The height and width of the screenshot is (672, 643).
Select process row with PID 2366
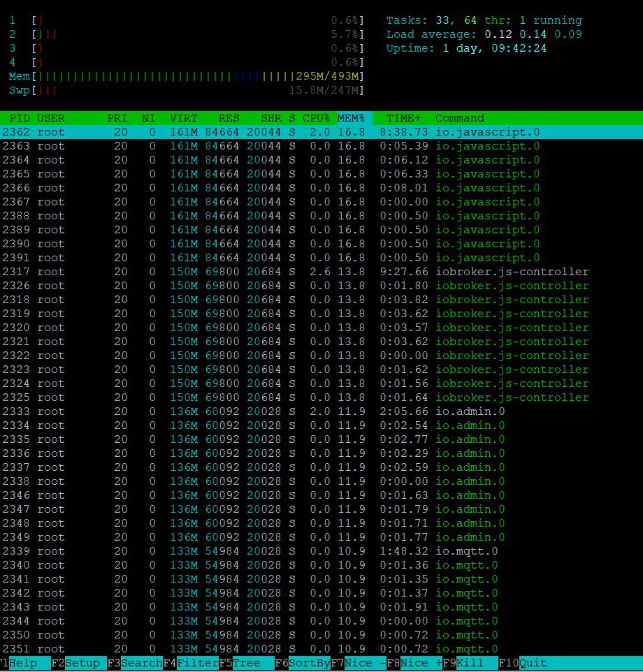[x=321, y=188]
